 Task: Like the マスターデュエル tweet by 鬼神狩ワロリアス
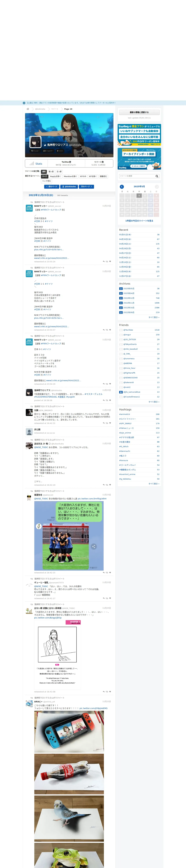click(110, 400)
